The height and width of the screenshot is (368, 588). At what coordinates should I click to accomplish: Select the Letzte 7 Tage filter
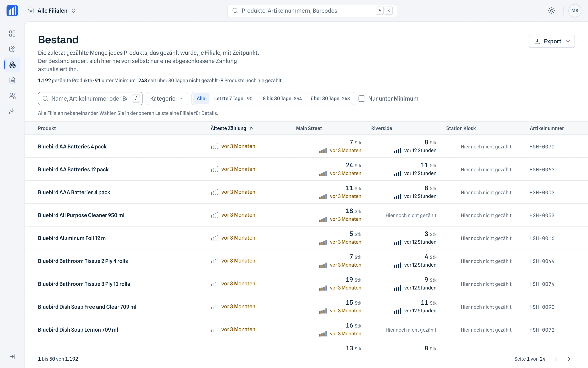click(233, 99)
